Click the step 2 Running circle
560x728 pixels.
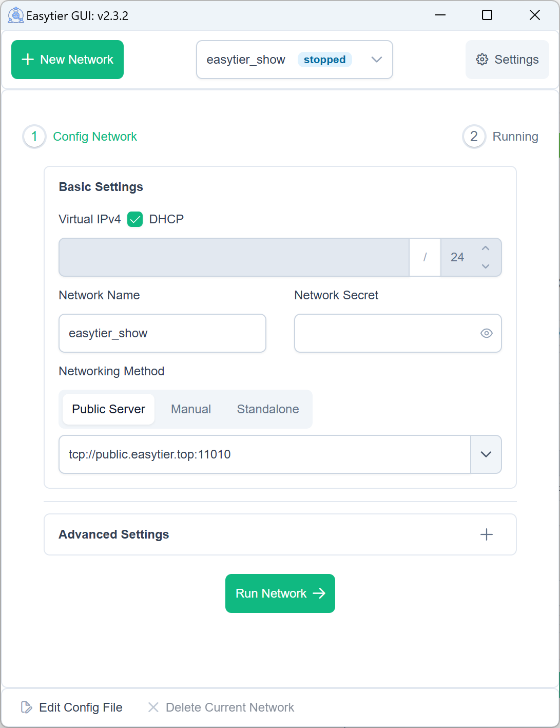(x=473, y=137)
